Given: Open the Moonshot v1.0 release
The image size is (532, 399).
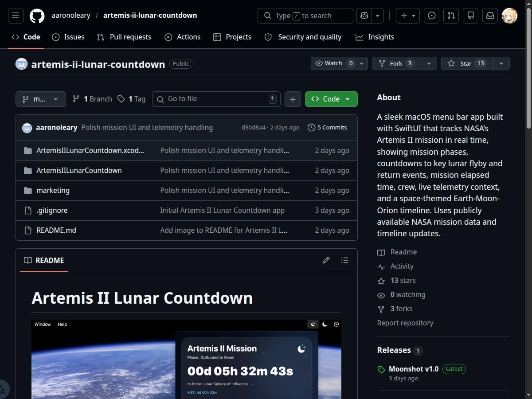Looking at the screenshot, I should tap(413, 369).
